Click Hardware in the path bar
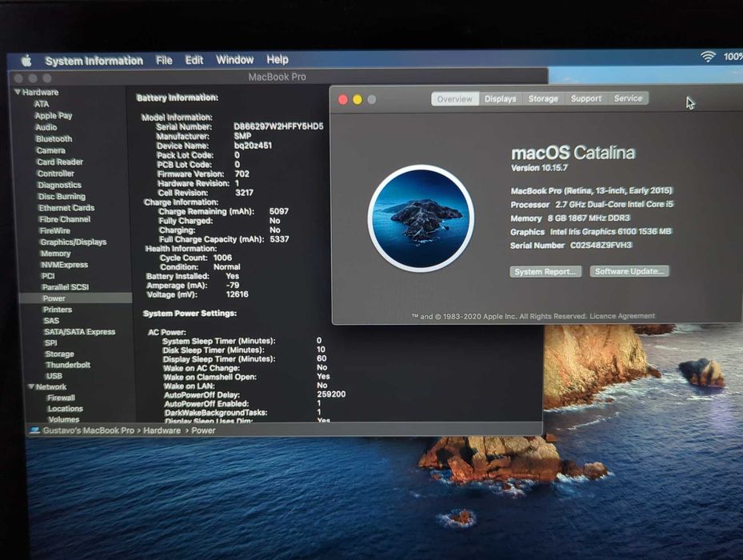Viewport: 743px width, 560px height. pos(162,430)
